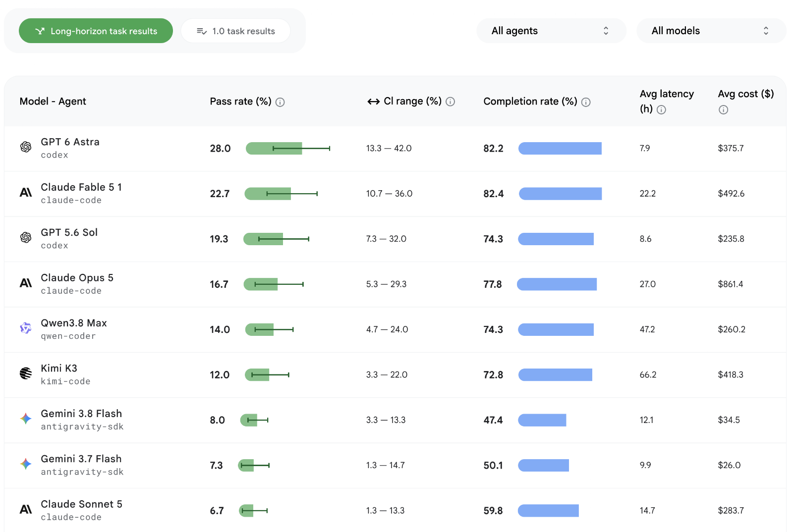Click the $861.4 average cost value

(731, 284)
